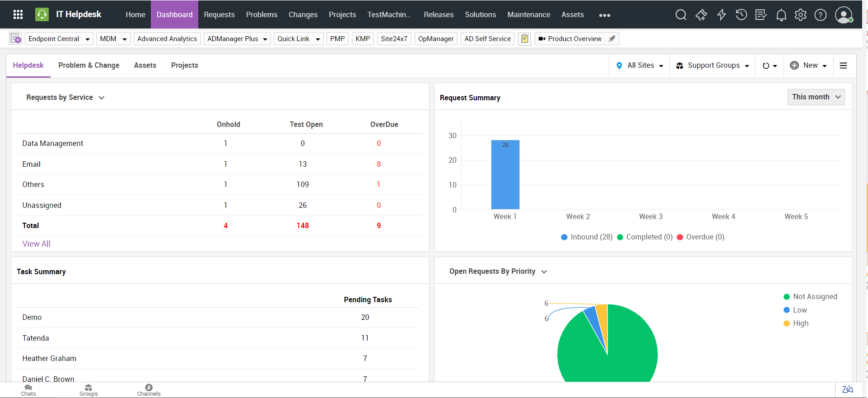Click the View All link
The image size is (868, 398).
(x=36, y=244)
